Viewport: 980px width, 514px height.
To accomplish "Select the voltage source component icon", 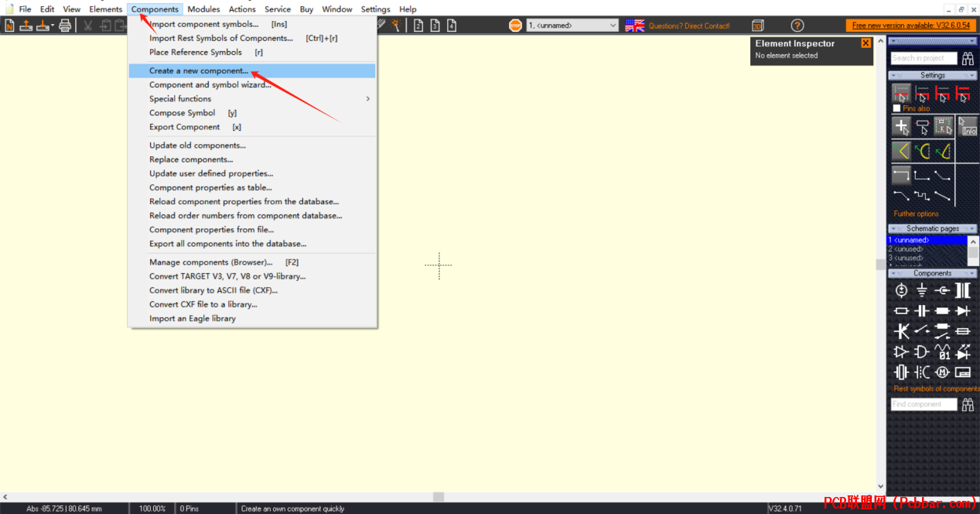I will tap(902, 290).
